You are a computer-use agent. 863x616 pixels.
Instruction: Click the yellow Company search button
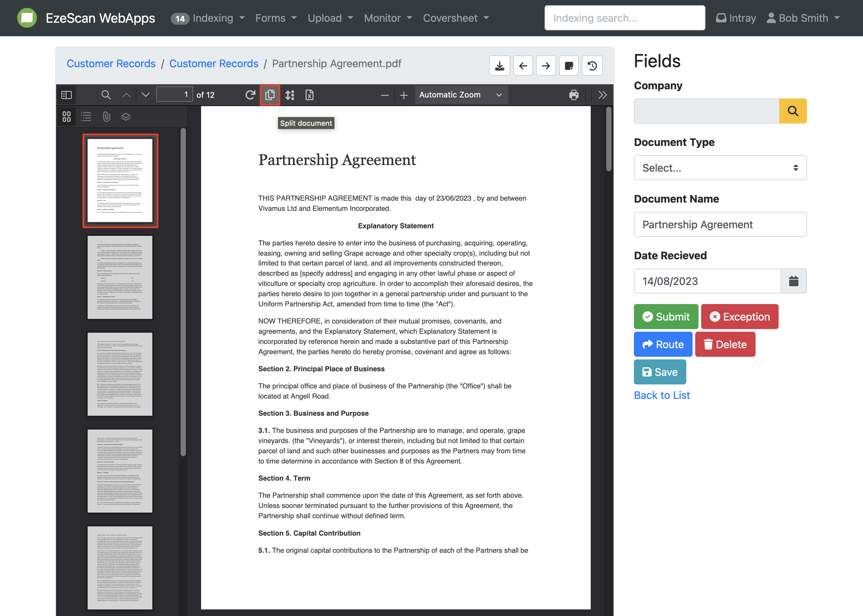pyautogui.click(x=792, y=111)
